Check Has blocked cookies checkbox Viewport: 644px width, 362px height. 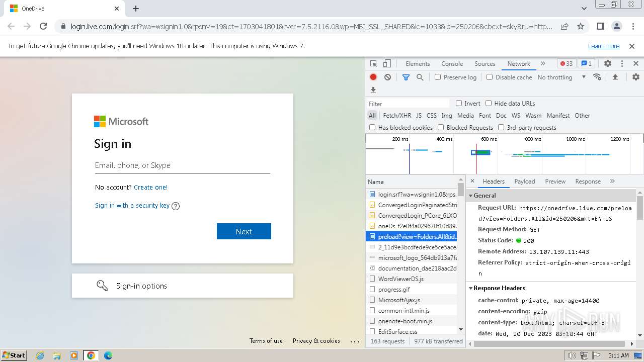coord(372,127)
